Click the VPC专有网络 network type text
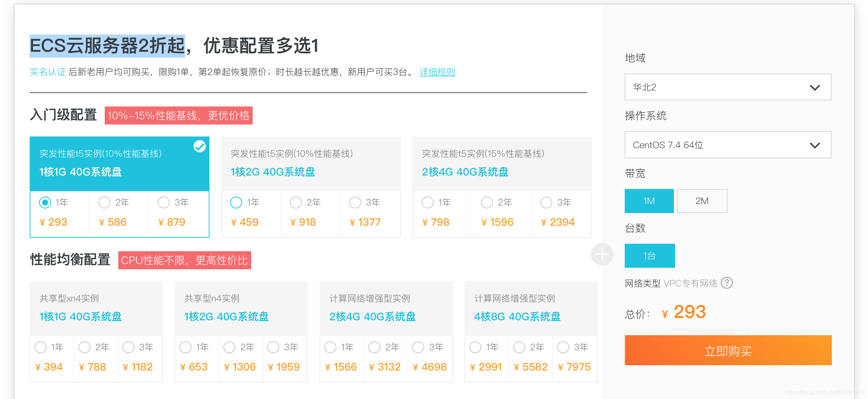The width and height of the screenshot is (868, 399). click(x=690, y=283)
